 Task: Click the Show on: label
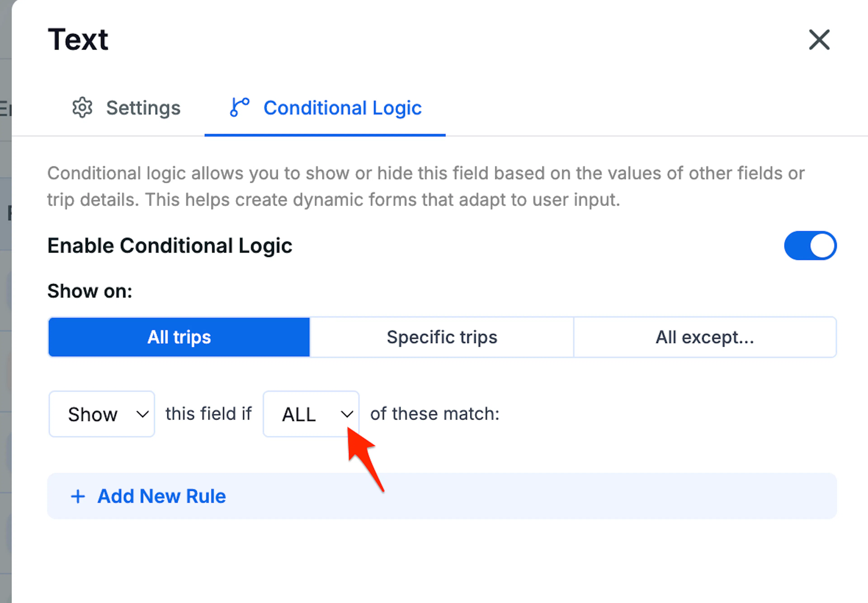point(90,291)
